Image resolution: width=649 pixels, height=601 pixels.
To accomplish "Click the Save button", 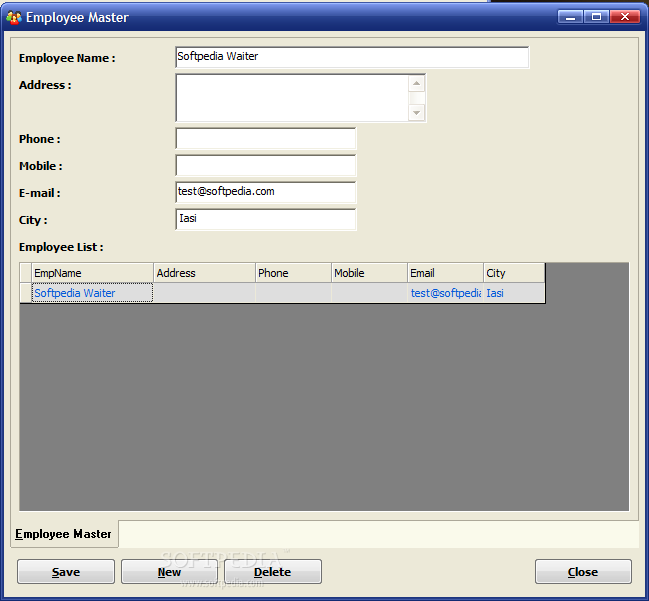I will (x=66, y=572).
